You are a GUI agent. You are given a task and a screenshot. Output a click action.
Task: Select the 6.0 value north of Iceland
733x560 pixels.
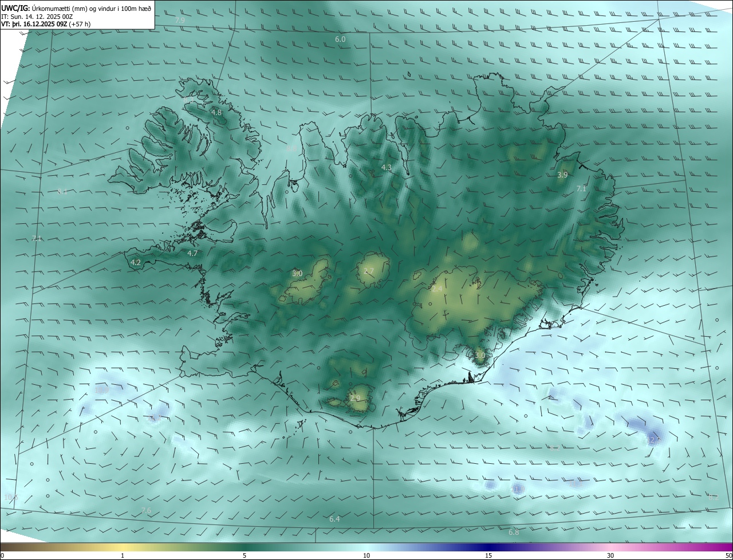[340, 39]
